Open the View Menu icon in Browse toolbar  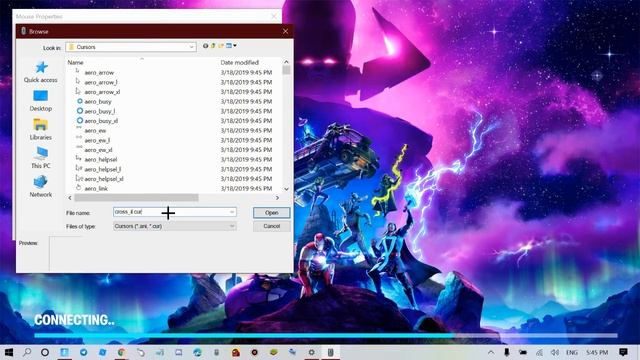pos(229,46)
